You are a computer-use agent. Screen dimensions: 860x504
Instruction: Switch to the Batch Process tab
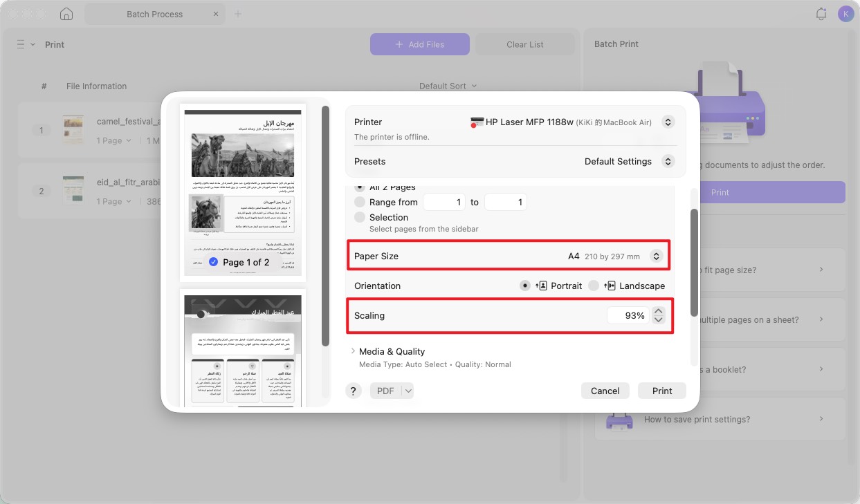click(154, 14)
